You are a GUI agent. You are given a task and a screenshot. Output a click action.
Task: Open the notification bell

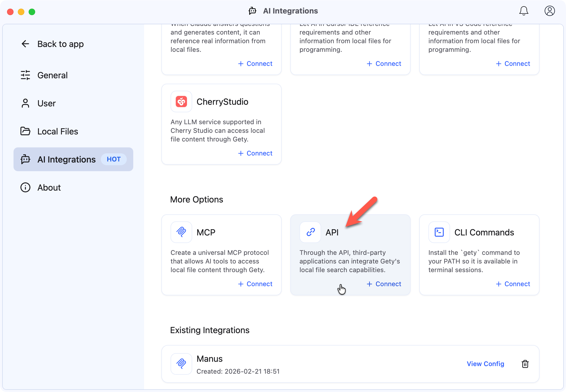524,11
